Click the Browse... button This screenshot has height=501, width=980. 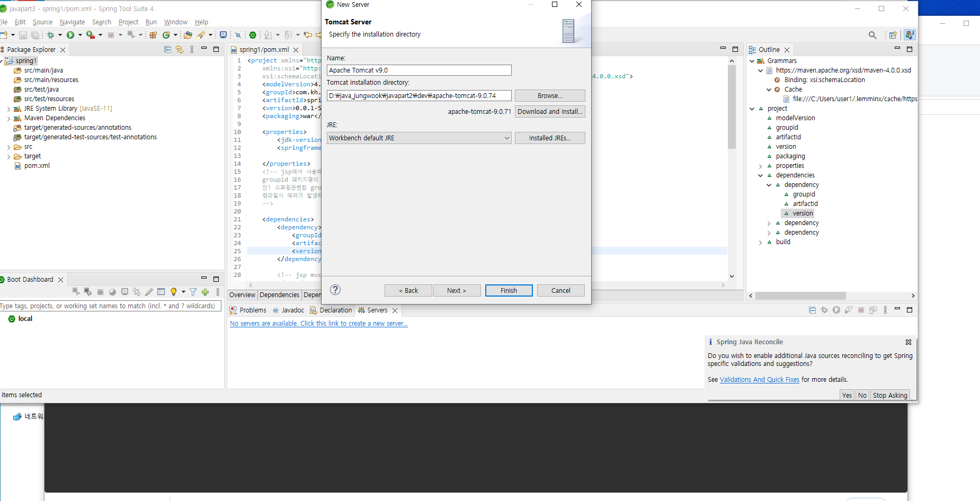click(x=550, y=96)
